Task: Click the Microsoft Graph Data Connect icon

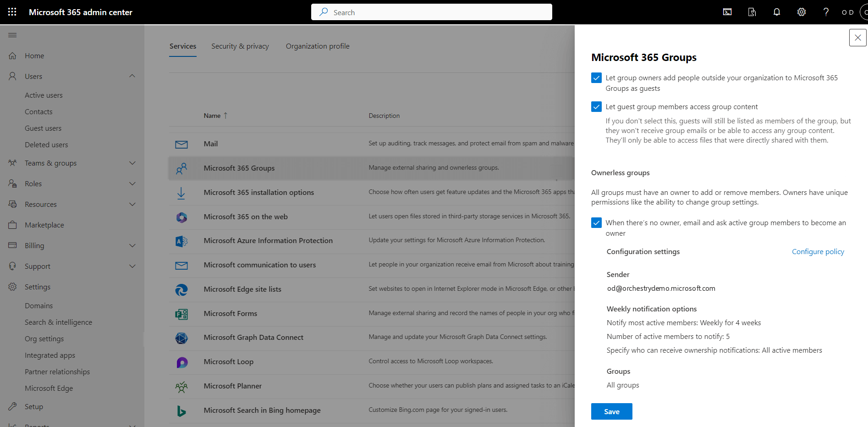Action: point(181,338)
